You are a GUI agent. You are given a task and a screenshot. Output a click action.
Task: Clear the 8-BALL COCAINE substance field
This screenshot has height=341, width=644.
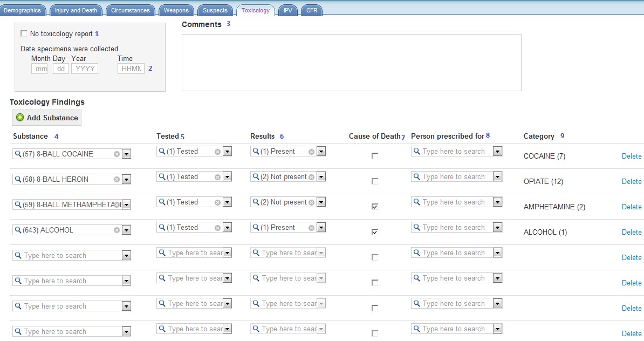point(117,154)
